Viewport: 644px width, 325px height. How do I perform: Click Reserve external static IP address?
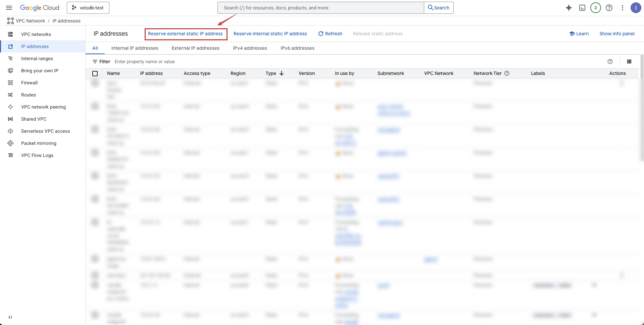point(185,34)
